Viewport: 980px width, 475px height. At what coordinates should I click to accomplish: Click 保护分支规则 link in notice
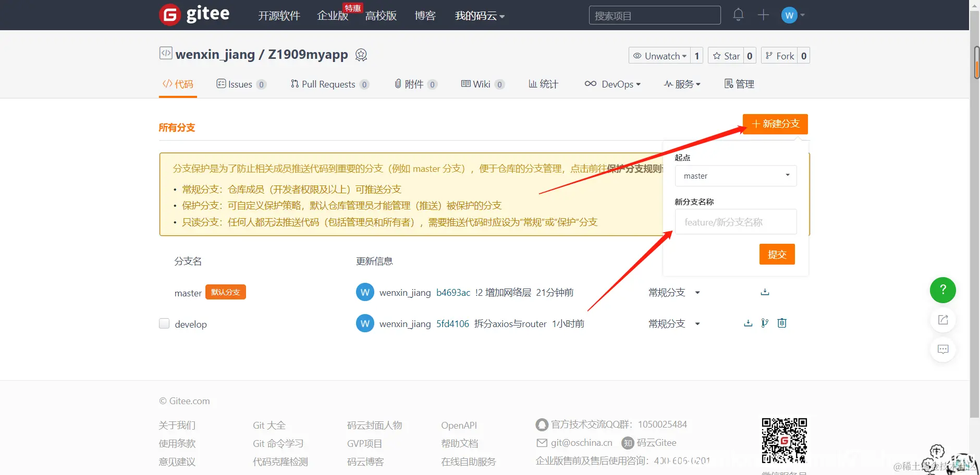tap(635, 169)
